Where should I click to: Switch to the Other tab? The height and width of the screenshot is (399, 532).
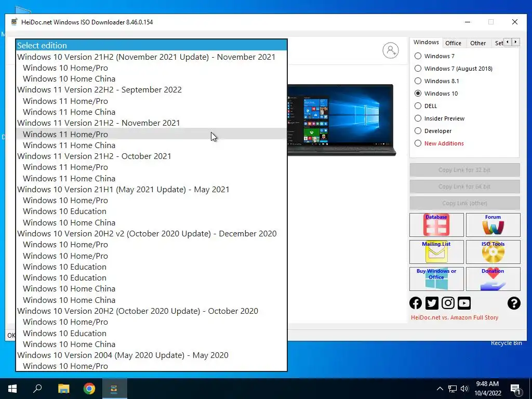pos(478,43)
